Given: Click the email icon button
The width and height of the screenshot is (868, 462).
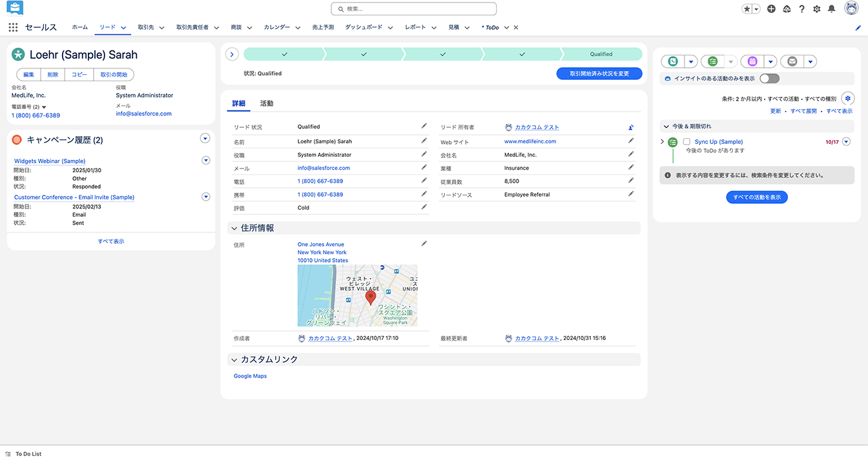Looking at the screenshot, I should [x=792, y=61].
